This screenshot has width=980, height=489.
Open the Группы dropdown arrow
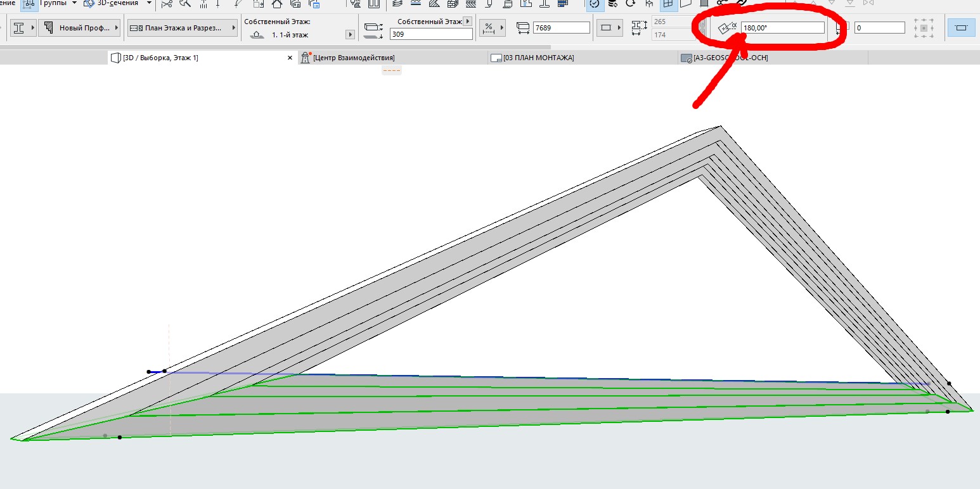coord(74,3)
